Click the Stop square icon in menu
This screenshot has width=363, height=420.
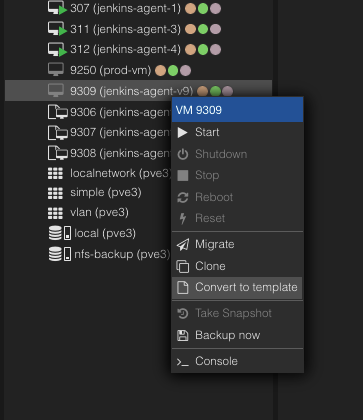(x=183, y=175)
